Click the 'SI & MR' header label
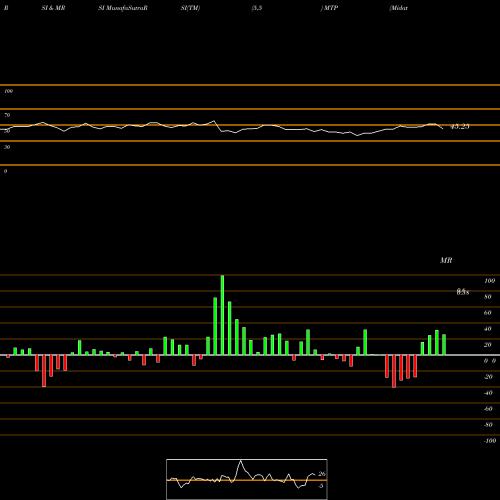The width and height of the screenshot is (500, 500). click(53, 8)
